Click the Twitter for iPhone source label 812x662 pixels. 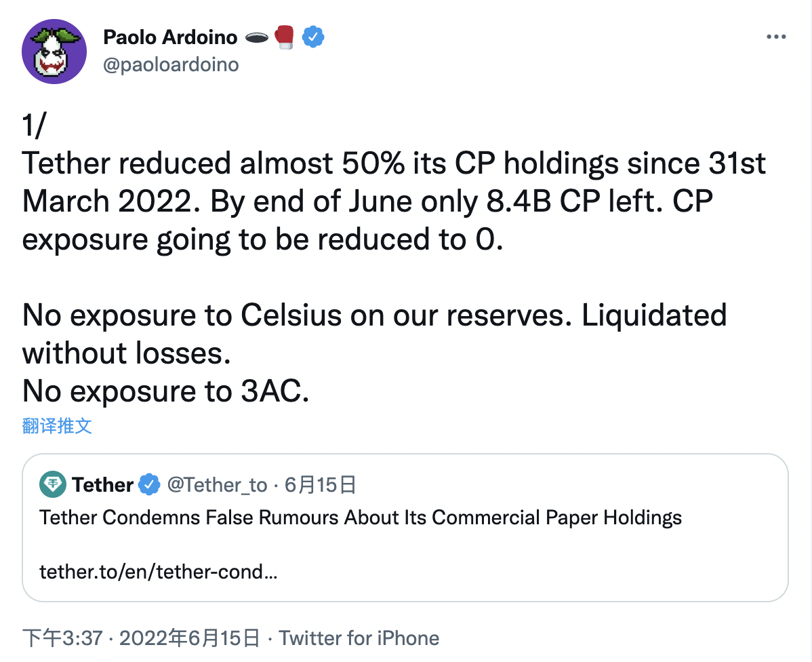click(359, 638)
